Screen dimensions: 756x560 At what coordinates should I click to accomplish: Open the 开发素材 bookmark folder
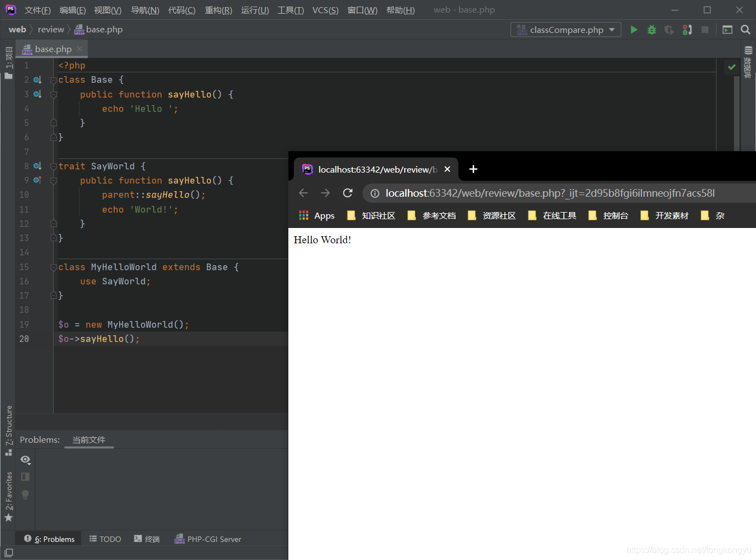tap(664, 216)
